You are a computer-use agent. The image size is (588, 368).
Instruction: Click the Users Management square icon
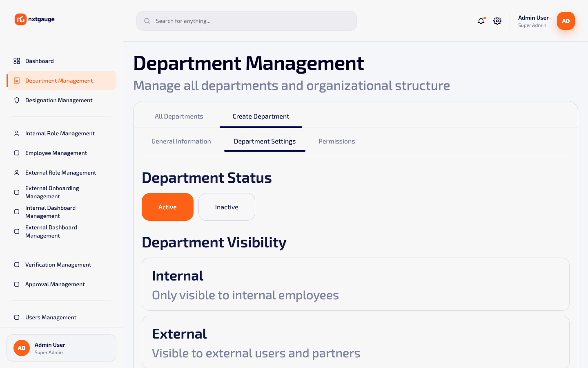click(17, 317)
